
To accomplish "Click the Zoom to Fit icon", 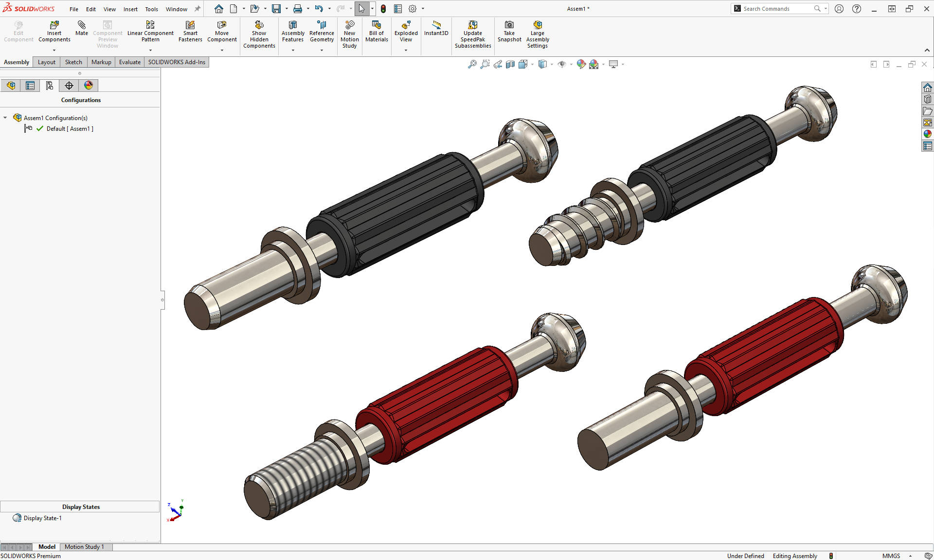I will coord(472,64).
